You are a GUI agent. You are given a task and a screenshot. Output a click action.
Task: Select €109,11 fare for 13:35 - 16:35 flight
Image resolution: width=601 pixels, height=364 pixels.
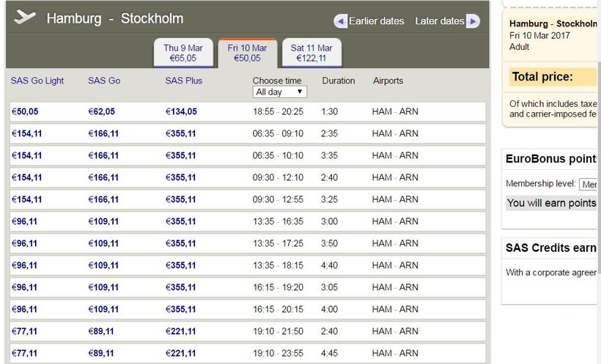[103, 222]
